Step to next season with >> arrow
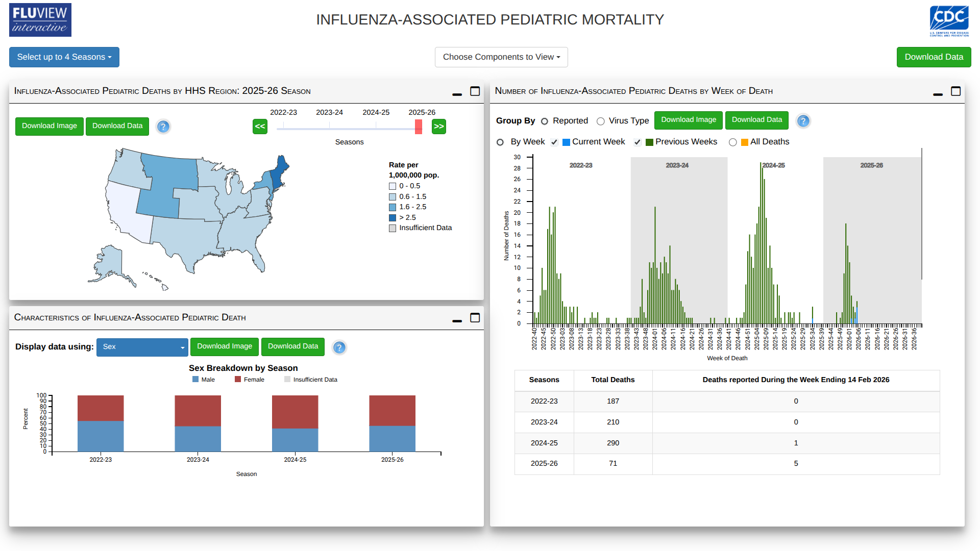980x551 pixels. (x=439, y=127)
